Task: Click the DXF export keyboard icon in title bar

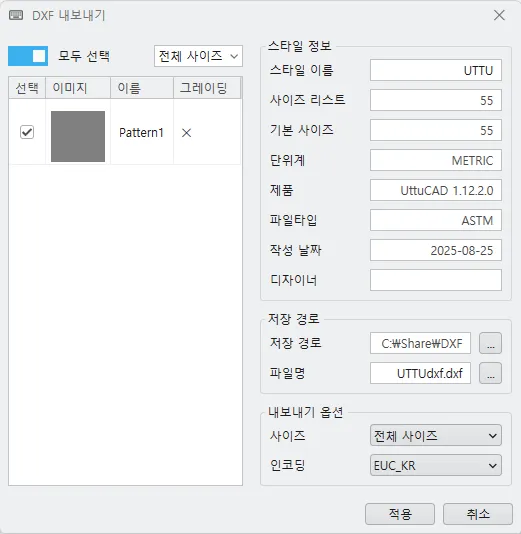Action: 16,15
